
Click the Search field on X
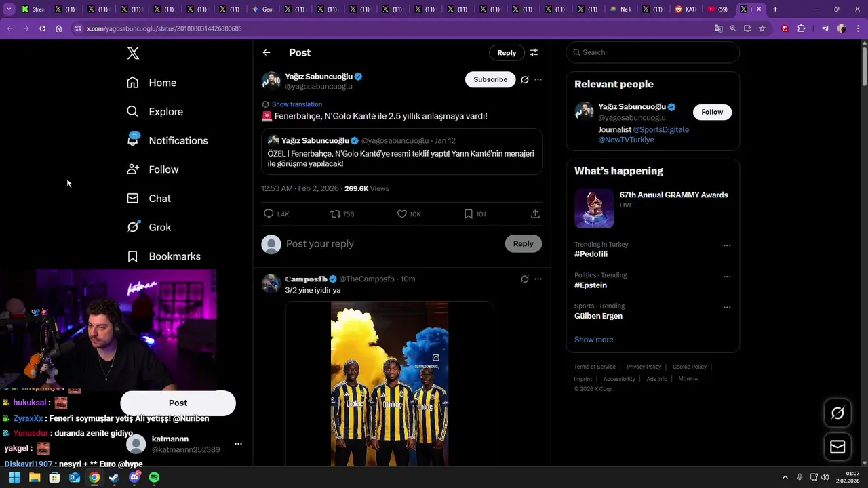click(652, 52)
